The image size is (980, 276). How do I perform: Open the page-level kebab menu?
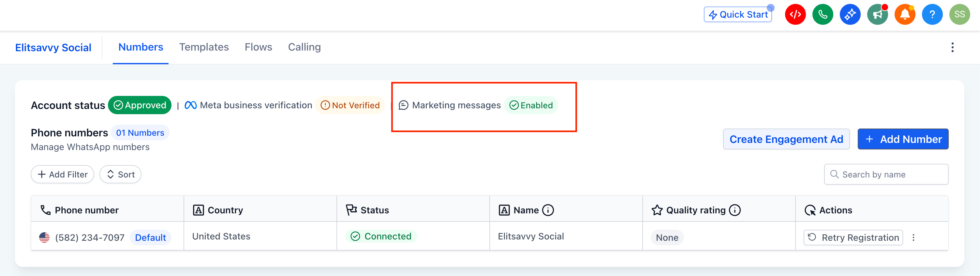(952, 47)
